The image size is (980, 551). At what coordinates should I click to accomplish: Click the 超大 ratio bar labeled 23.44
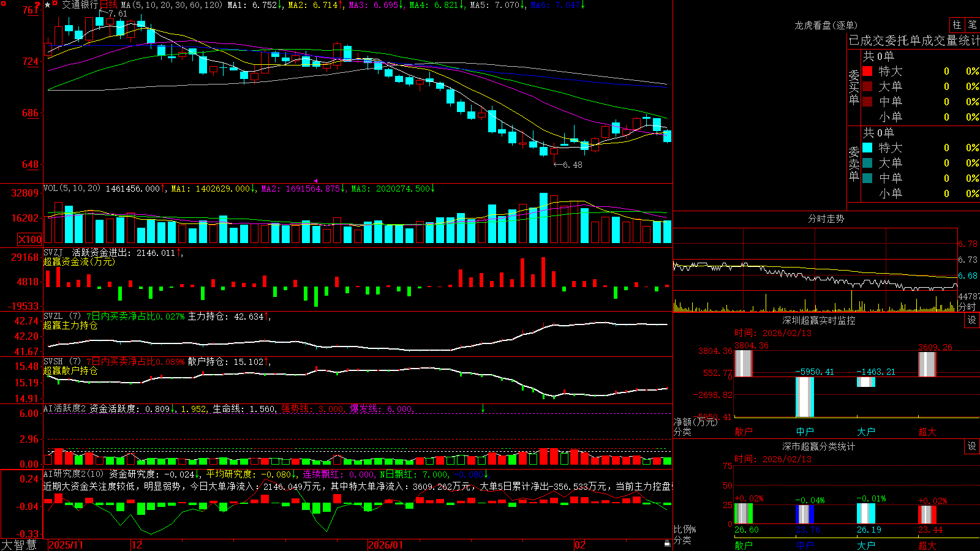coord(927,515)
